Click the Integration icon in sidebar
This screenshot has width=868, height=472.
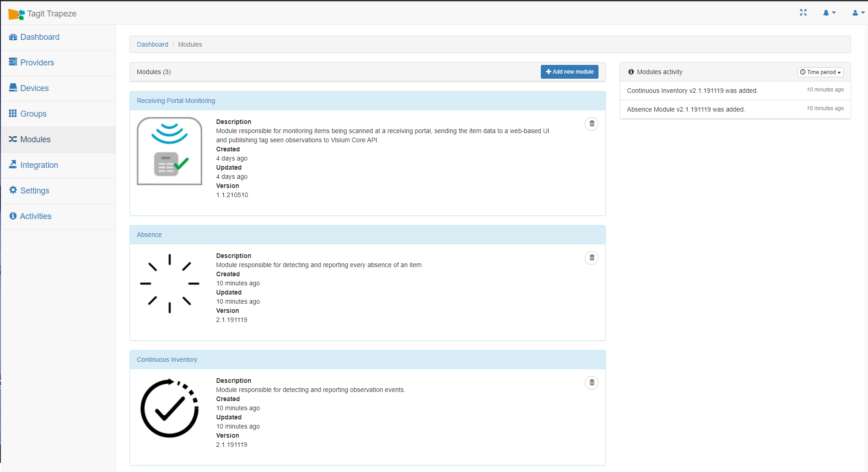[13, 164]
